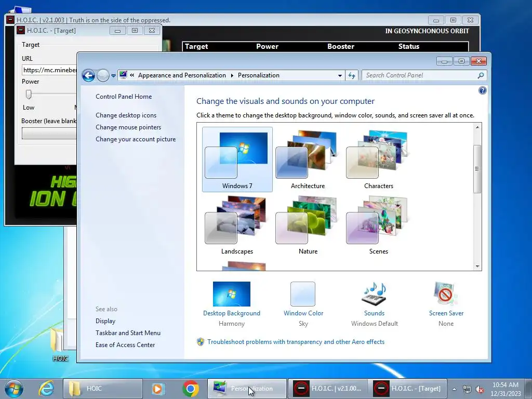Image resolution: width=532 pixels, height=399 pixels.
Task: Show hidden tray icons arrow
Action: click(x=454, y=389)
